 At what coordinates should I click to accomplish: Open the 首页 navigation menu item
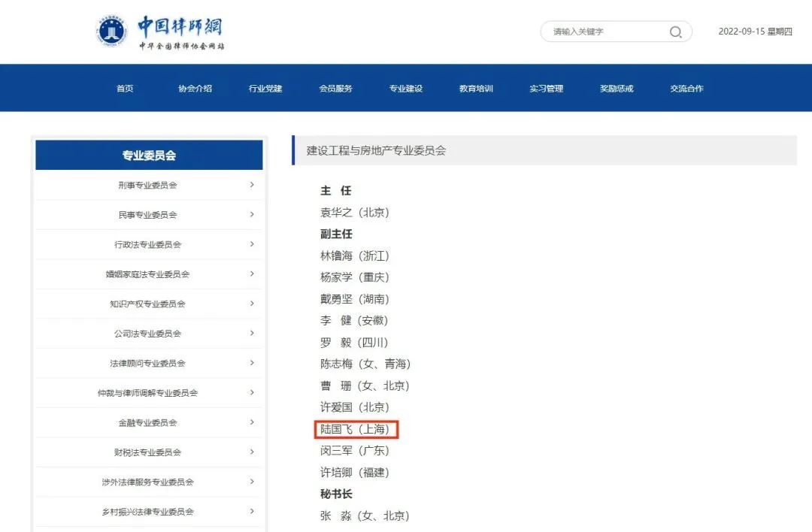coord(125,89)
